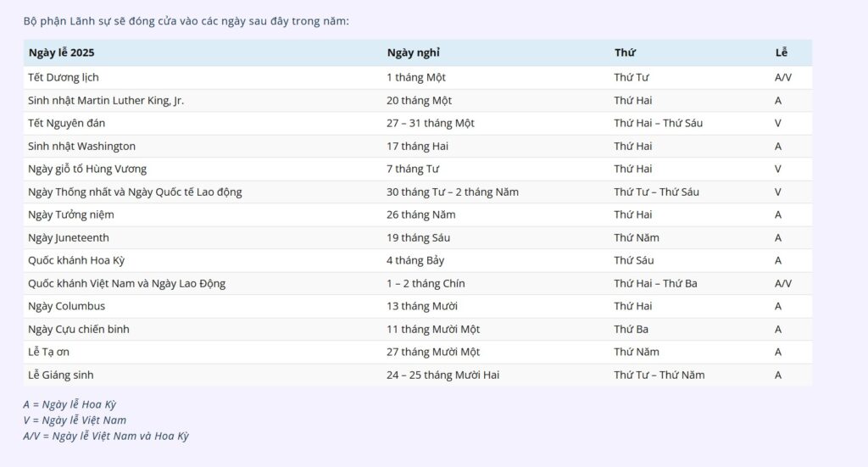This screenshot has width=868, height=467.
Task: Click the "Ngày nghỉ" column header
Action: 413,53
